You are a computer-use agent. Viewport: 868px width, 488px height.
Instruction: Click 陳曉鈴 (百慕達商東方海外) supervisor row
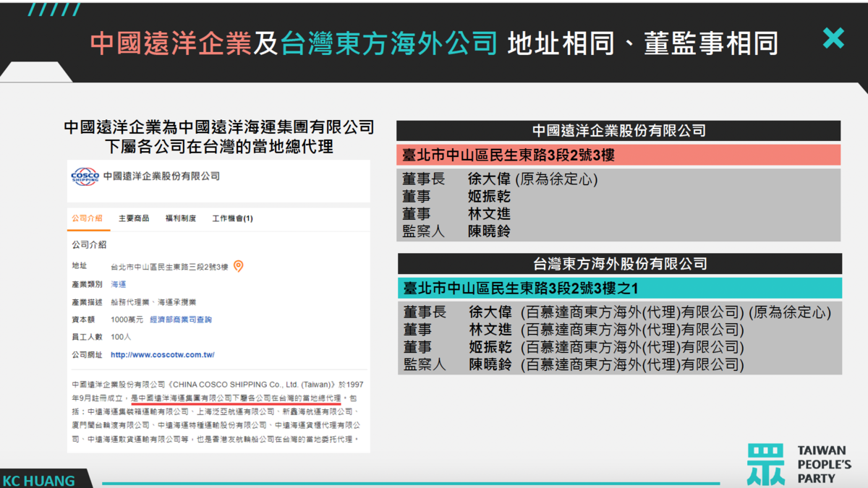[x=574, y=364]
